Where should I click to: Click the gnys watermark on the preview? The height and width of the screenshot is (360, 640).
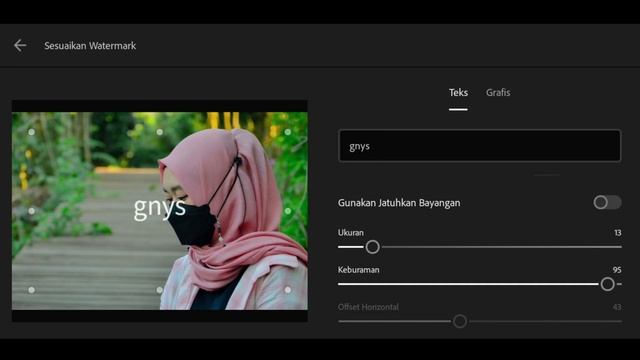click(160, 208)
